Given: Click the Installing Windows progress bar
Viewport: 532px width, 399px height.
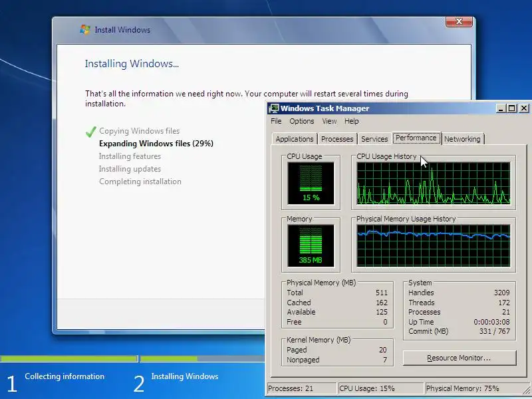Looking at the screenshot, I should [202, 358].
